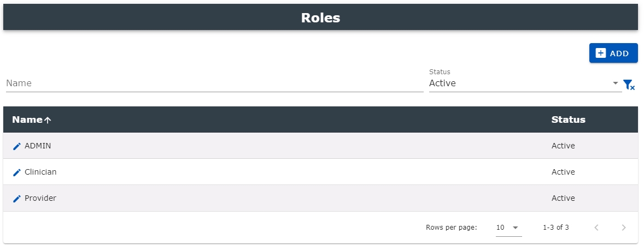Viewport: 644px width, 245px height.
Task: Click the plus icon in ADD button
Action: click(x=600, y=53)
